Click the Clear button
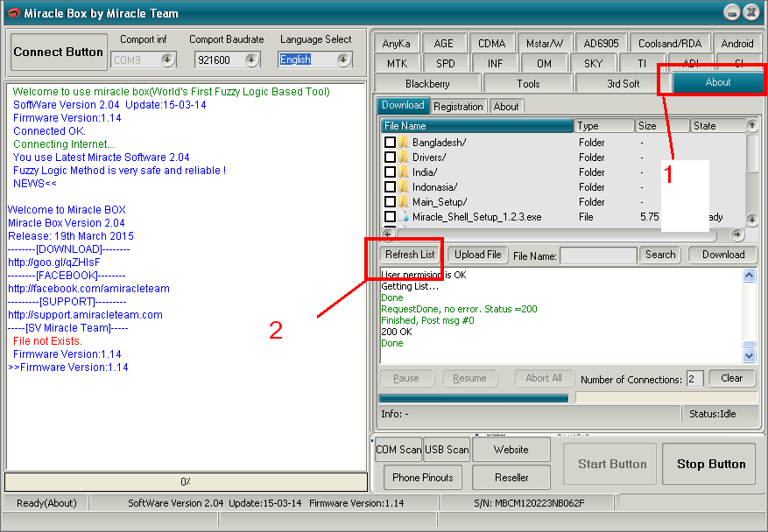Image resolution: width=768 pixels, height=532 pixels. point(732,378)
